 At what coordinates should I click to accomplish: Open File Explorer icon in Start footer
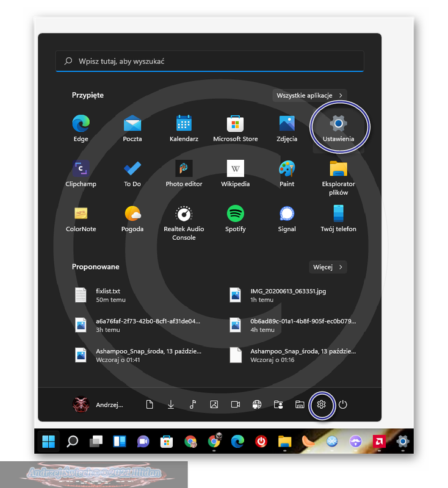click(300, 404)
